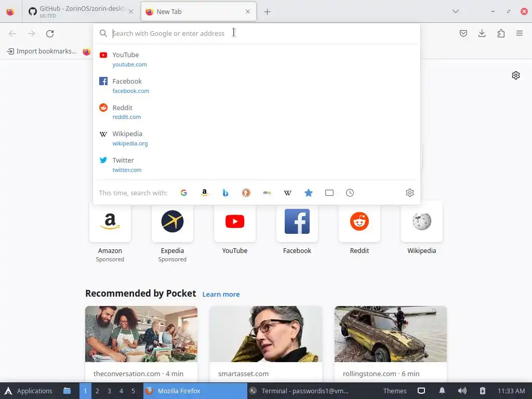This screenshot has width=532, height=399.
Task: Open search settings gear in dropdown
Action: click(410, 193)
